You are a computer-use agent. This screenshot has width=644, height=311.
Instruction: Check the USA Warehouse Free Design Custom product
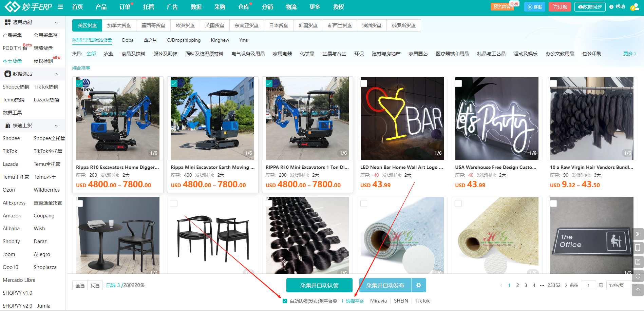[x=458, y=83]
